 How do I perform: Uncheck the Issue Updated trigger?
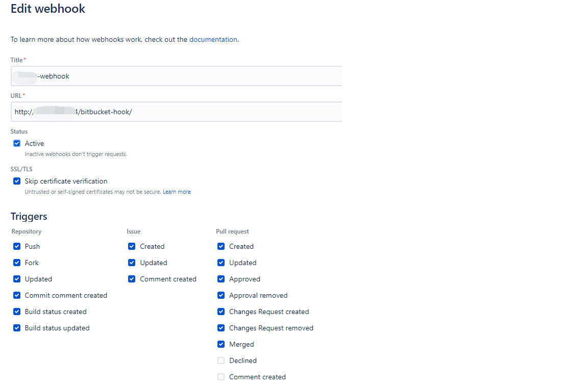132,263
